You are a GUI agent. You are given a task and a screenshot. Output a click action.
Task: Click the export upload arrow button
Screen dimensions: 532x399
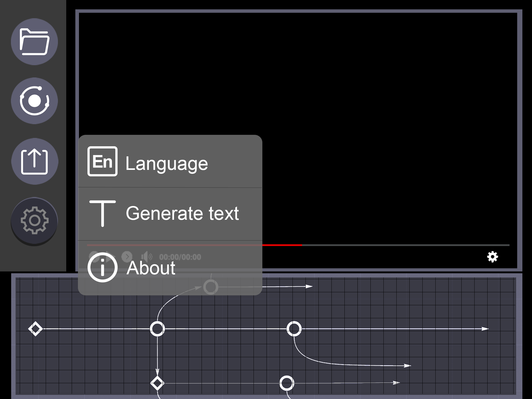(x=35, y=162)
